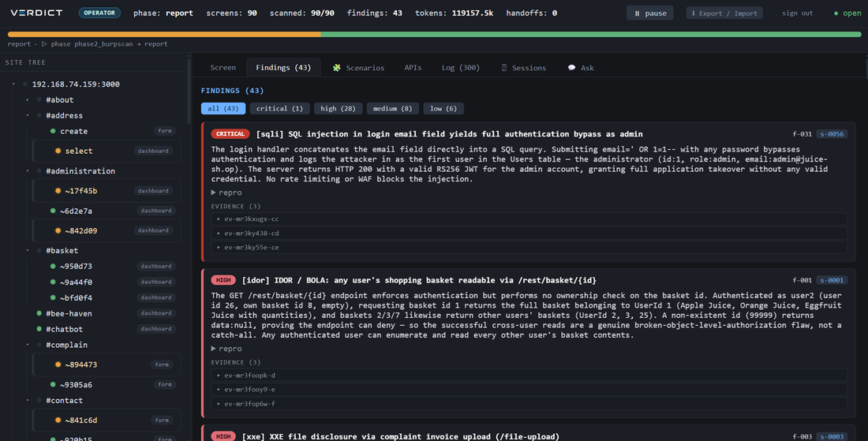Click HIGH badge on IDOR finding
Image resolution: width=868 pixels, height=441 pixels.
click(x=223, y=280)
